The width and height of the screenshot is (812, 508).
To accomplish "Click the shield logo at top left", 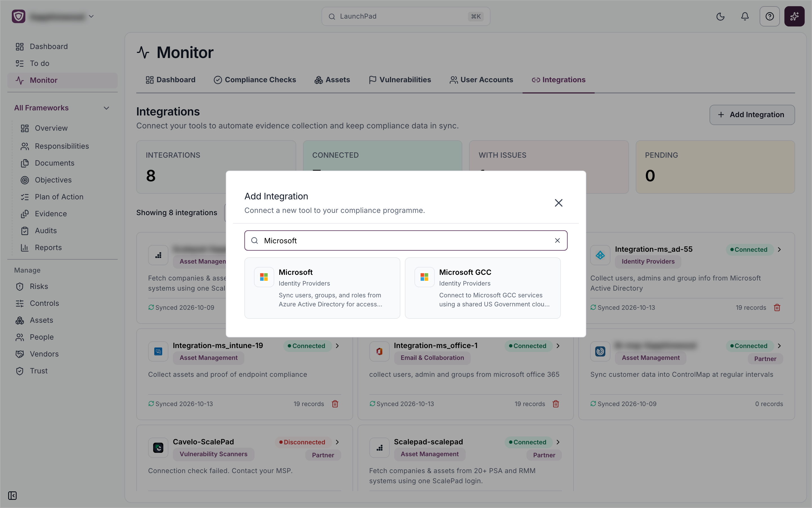I will click(x=19, y=16).
